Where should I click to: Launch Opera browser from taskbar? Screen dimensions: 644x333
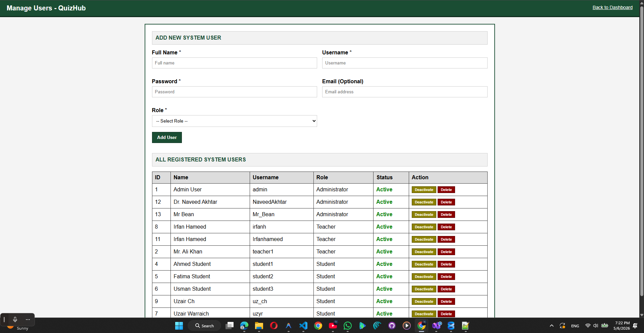(274, 326)
